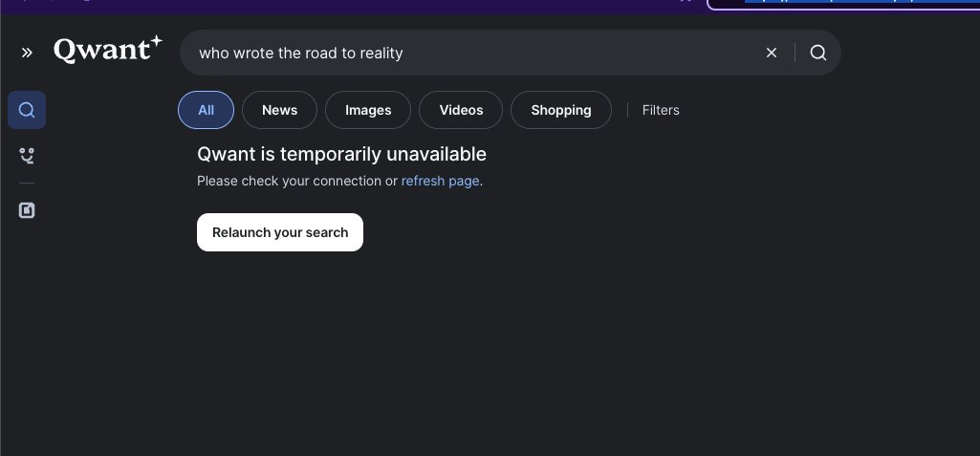Show Videos results

pyautogui.click(x=461, y=110)
